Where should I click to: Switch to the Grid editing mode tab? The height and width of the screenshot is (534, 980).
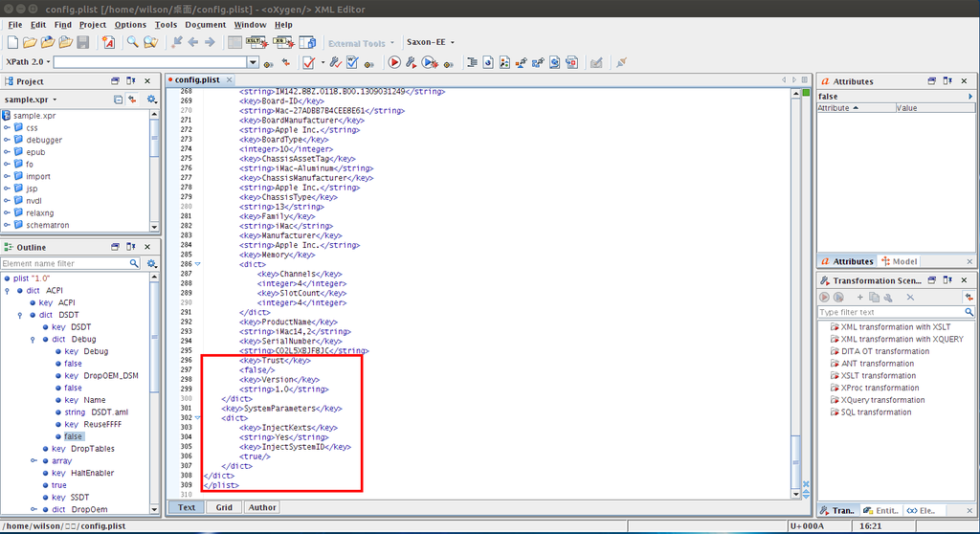224,508
